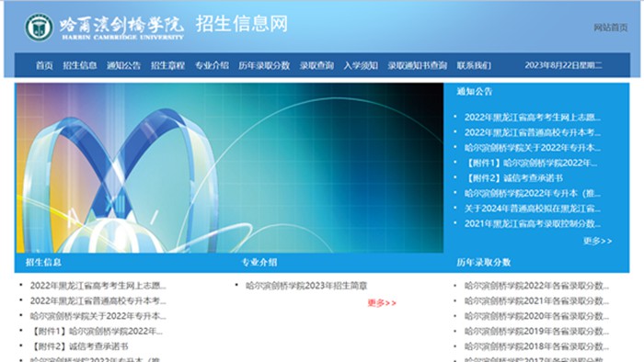Open sidebar notice 哈尔滨剑桥学院关于2022年专升本
Viewport: 644px width, 362px height.
(x=533, y=148)
